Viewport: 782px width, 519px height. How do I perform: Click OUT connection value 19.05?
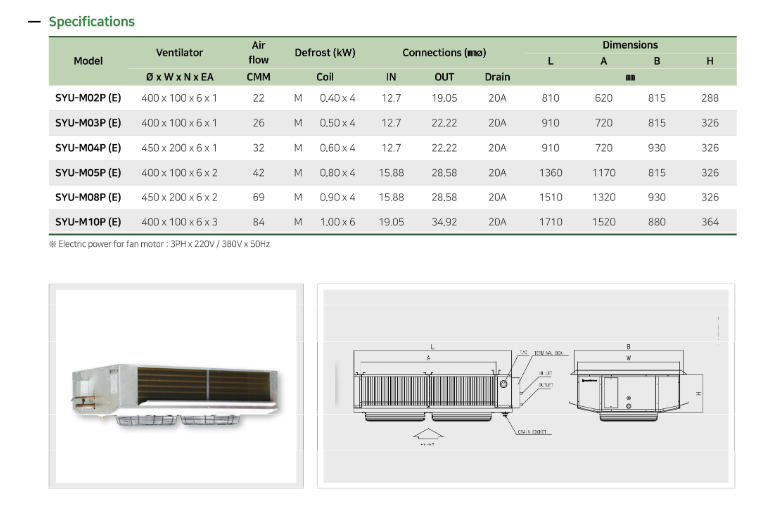click(444, 98)
